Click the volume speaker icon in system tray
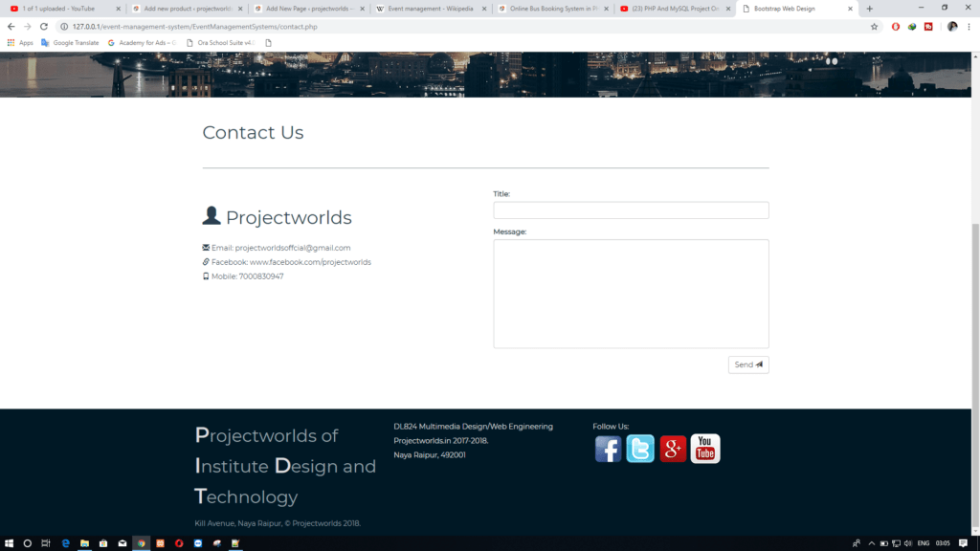 coord(908,542)
